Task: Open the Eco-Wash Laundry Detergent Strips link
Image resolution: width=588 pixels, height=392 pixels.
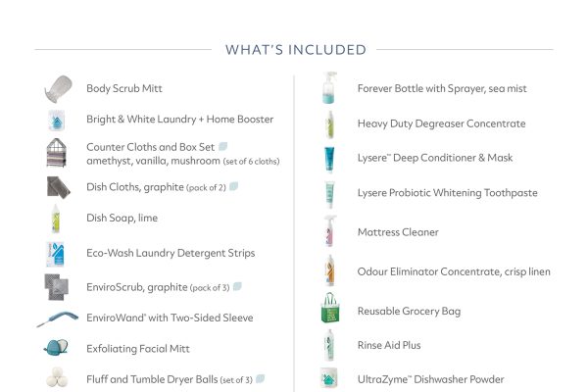Action: [171, 253]
